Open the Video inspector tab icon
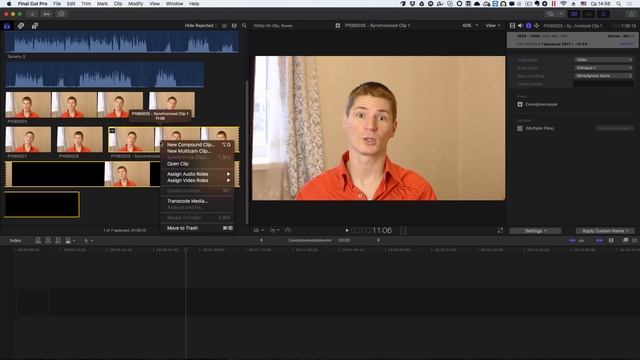This screenshot has width=640, height=360. tap(512, 26)
